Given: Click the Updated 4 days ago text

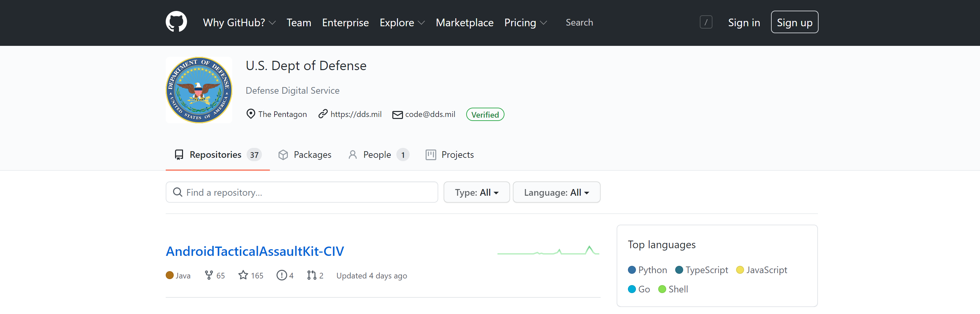Looking at the screenshot, I should tap(372, 276).
